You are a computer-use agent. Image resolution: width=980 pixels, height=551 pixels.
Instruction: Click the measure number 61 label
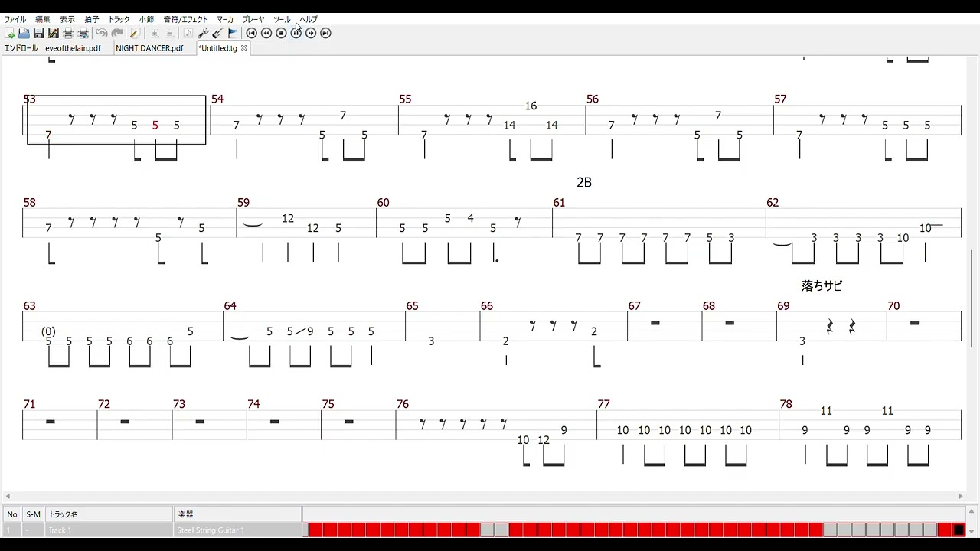[559, 203]
